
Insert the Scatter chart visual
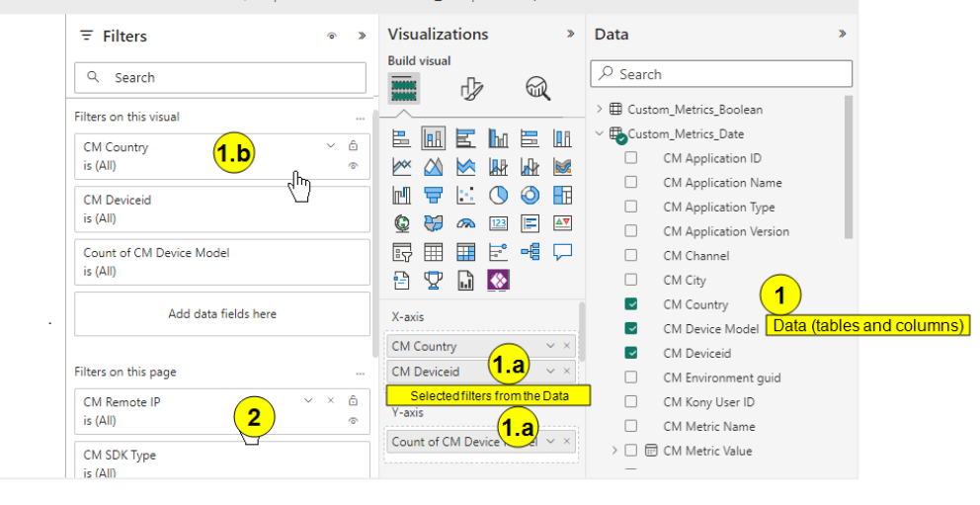[465, 195]
